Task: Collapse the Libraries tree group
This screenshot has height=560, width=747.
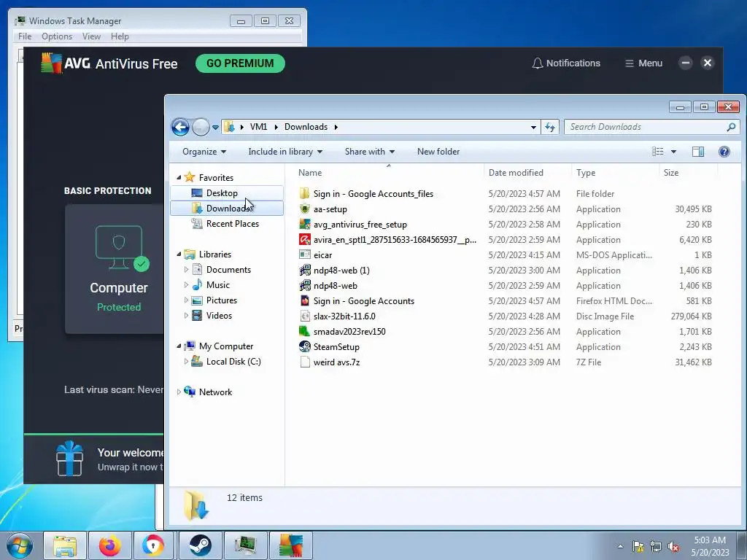Action: click(179, 254)
